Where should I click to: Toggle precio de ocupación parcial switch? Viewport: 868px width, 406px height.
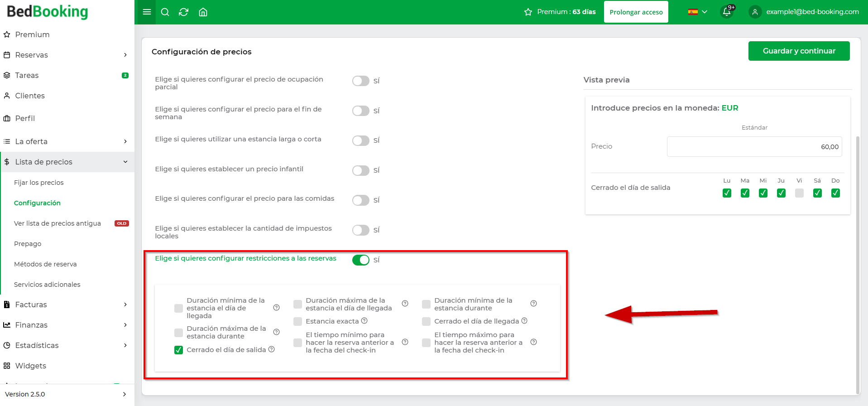click(361, 81)
